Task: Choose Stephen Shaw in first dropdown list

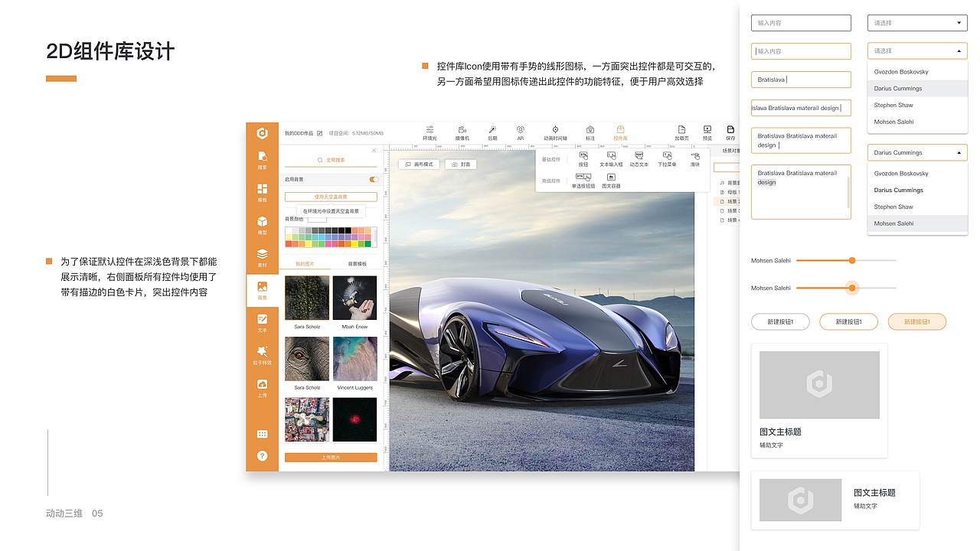Action: pos(917,105)
